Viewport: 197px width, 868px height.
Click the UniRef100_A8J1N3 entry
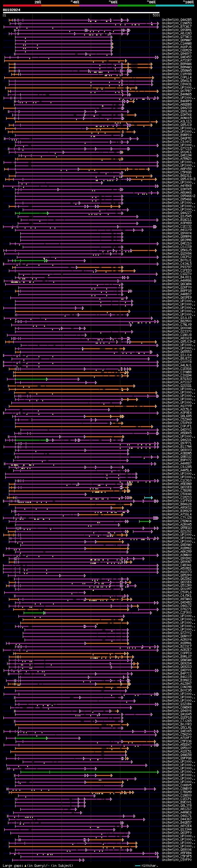pos(177,33)
